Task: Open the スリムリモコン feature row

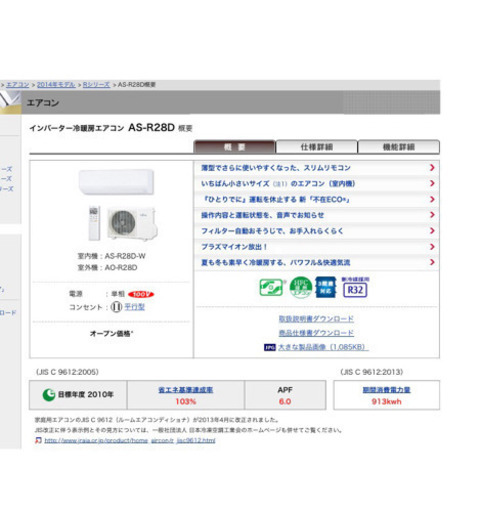Action: [317, 168]
